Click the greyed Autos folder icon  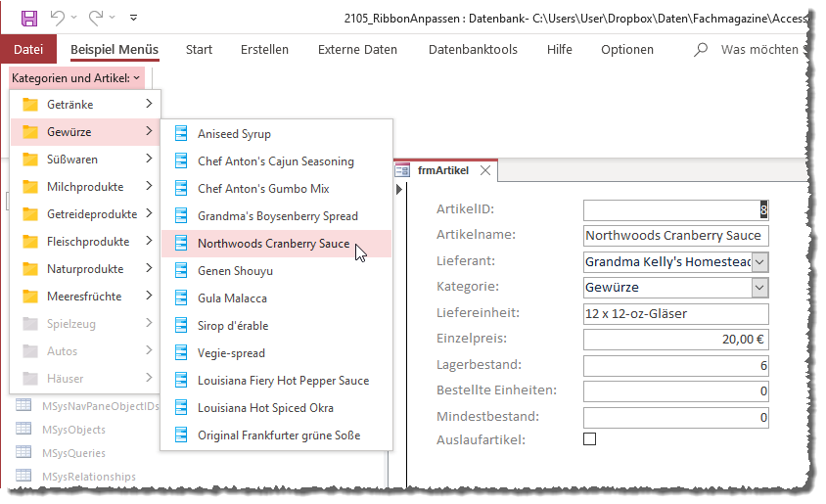point(30,350)
